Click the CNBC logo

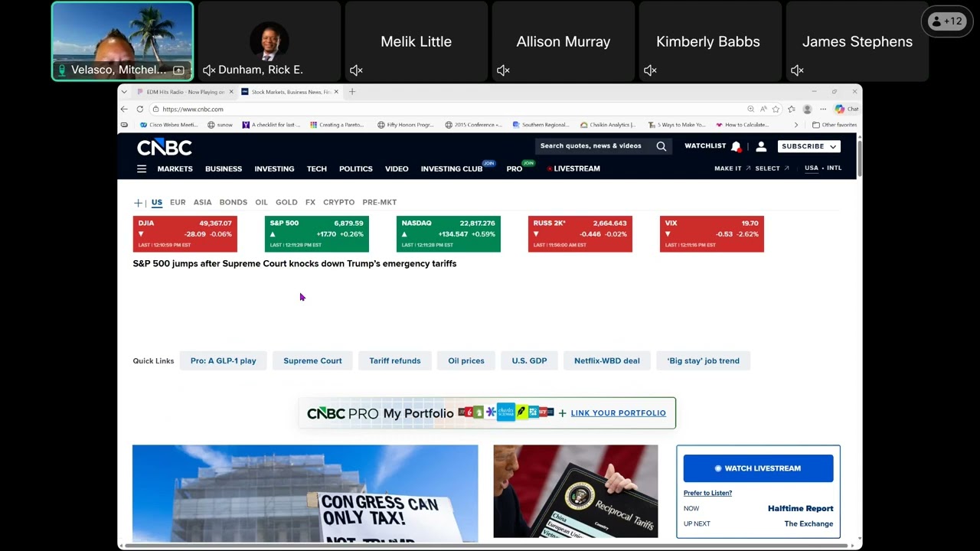tap(165, 147)
